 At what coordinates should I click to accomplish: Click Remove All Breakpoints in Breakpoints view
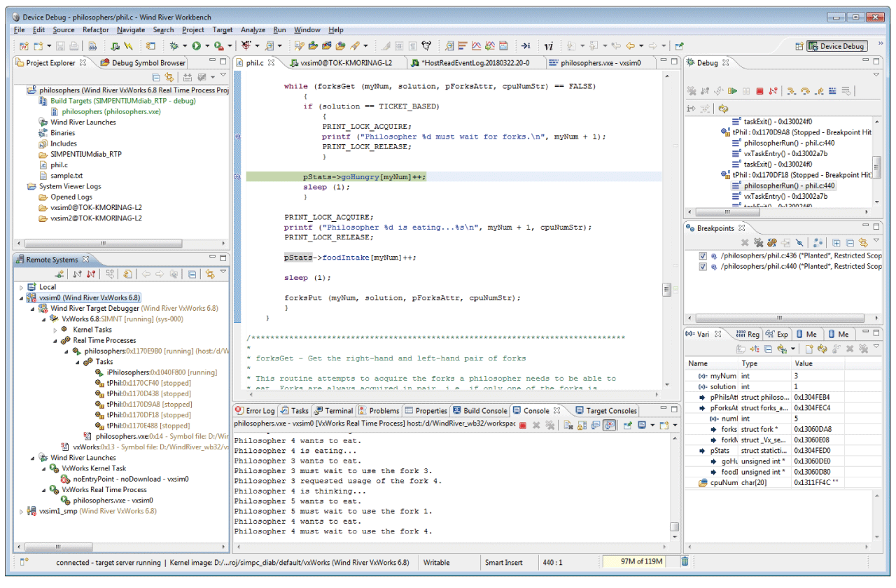759,243
